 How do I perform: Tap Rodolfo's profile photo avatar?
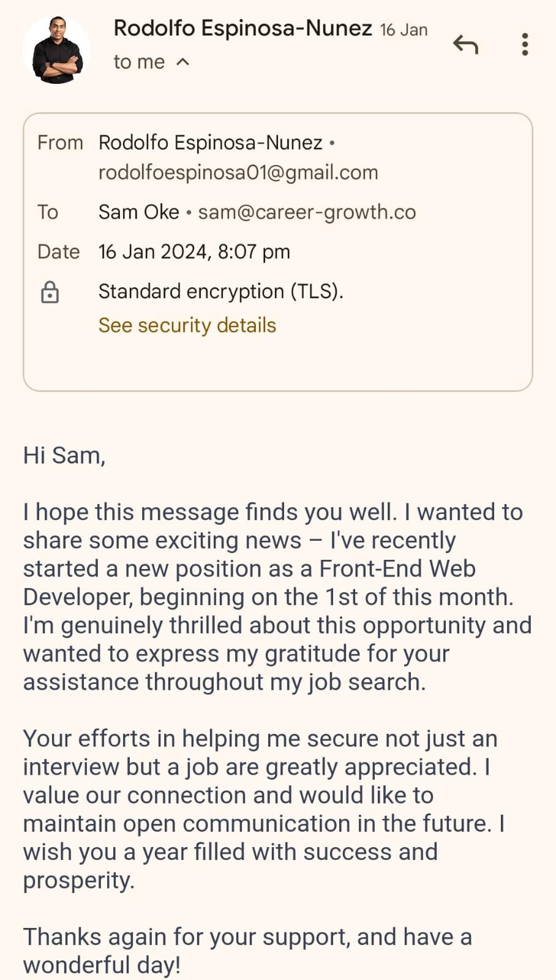click(56, 50)
